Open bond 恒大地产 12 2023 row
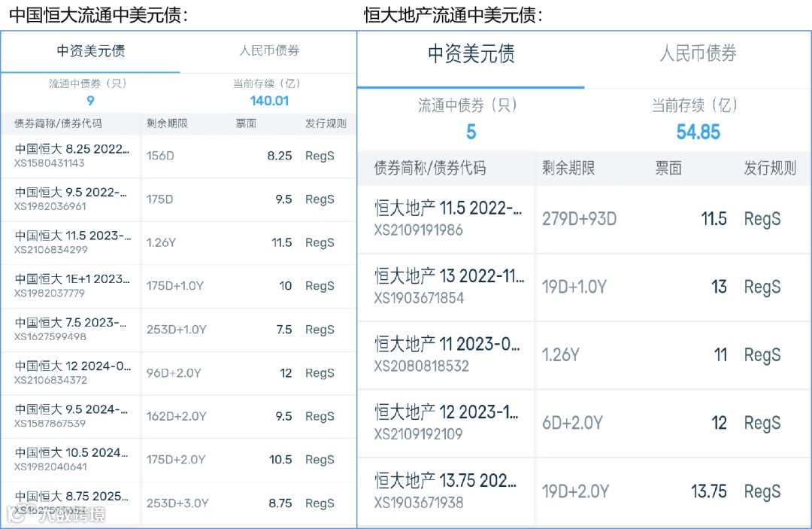 585,424
